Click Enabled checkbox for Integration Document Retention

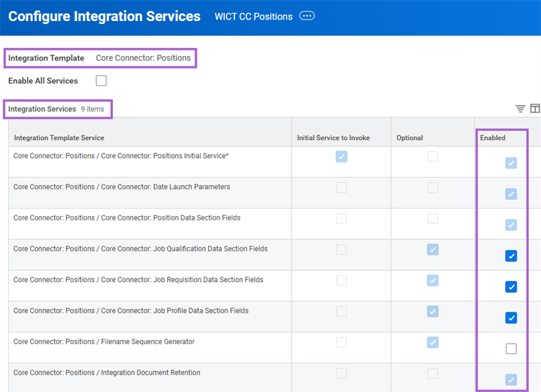[511, 380]
